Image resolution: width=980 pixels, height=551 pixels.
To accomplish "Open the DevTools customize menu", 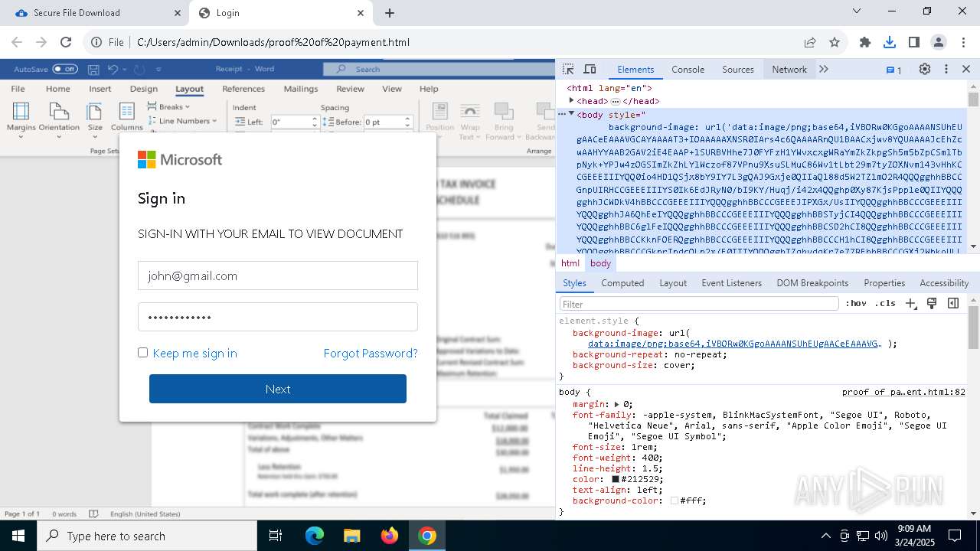I will (x=946, y=69).
